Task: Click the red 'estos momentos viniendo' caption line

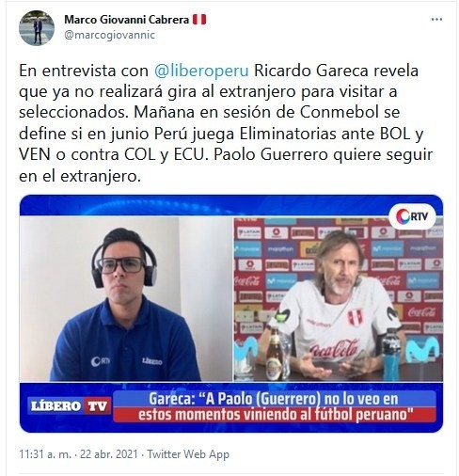Action: pos(275,415)
